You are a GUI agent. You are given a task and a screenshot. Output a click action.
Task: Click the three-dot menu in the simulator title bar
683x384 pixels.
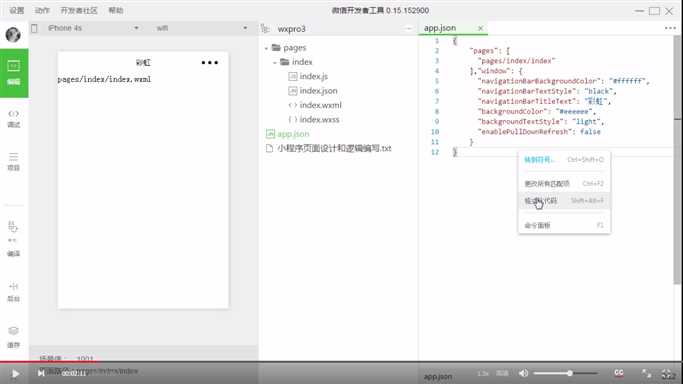click(x=210, y=63)
